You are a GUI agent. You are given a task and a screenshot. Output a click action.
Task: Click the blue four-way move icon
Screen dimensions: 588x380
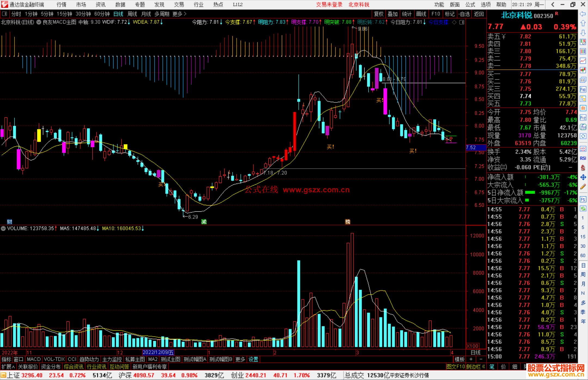tap(583, 177)
